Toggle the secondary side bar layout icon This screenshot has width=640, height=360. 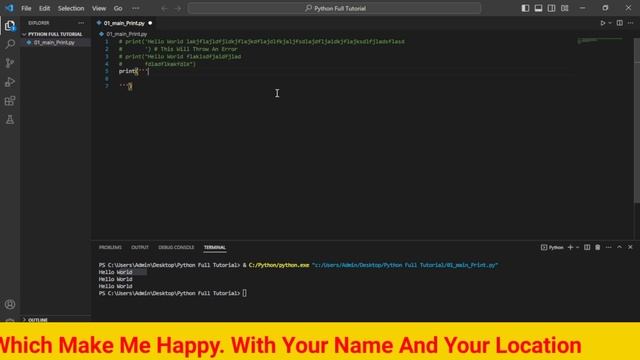[x=551, y=8]
